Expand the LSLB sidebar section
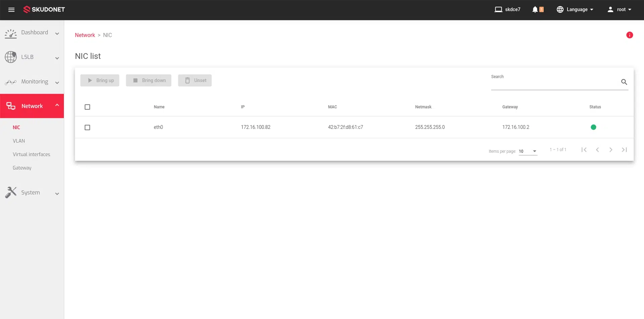The height and width of the screenshot is (319, 644). [x=32, y=57]
